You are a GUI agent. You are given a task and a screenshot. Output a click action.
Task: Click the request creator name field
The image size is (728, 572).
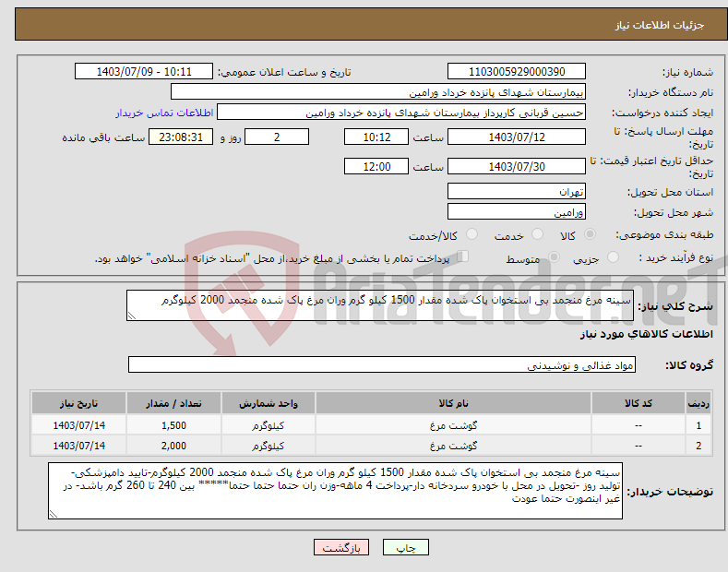coord(401,113)
